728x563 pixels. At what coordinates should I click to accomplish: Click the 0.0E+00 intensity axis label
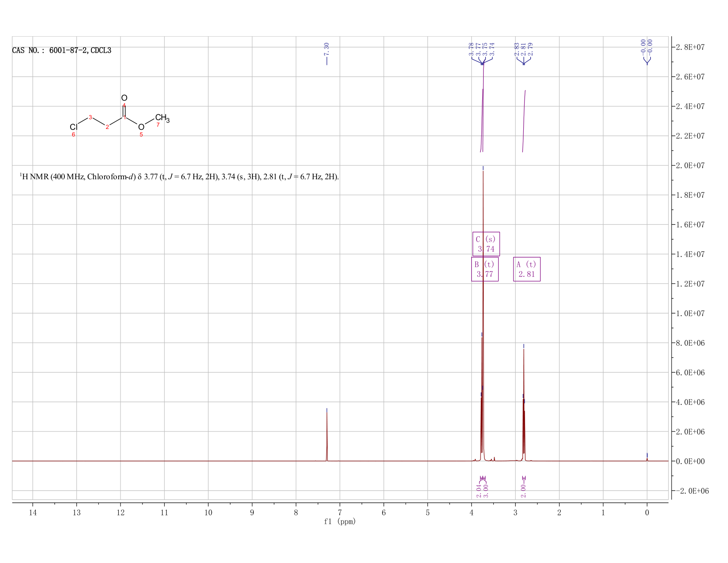click(691, 461)
